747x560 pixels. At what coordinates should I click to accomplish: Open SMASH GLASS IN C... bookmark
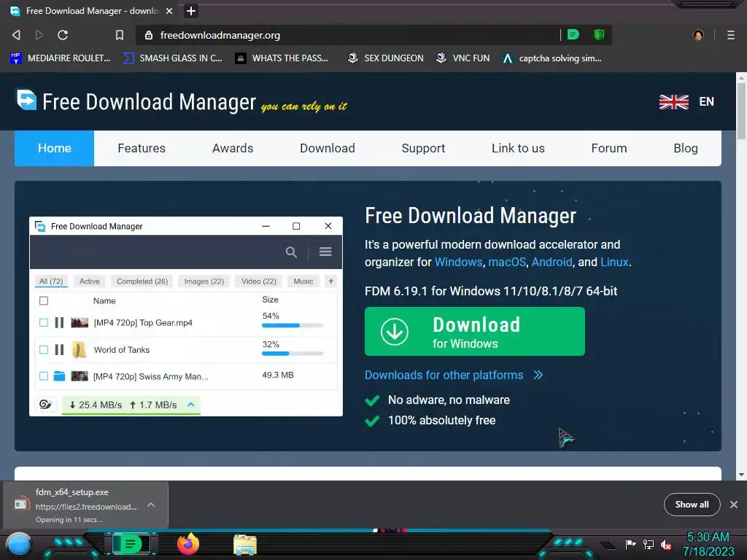pos(172,58)
